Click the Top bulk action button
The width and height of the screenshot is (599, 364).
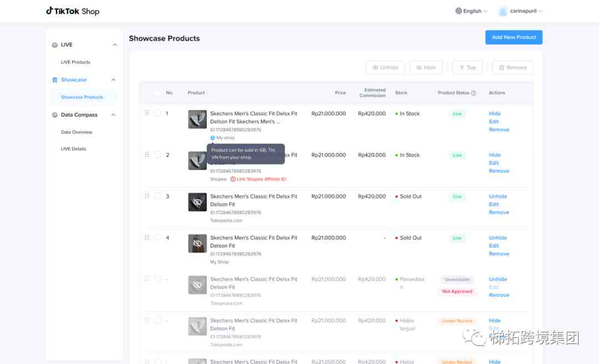[467, 68]
